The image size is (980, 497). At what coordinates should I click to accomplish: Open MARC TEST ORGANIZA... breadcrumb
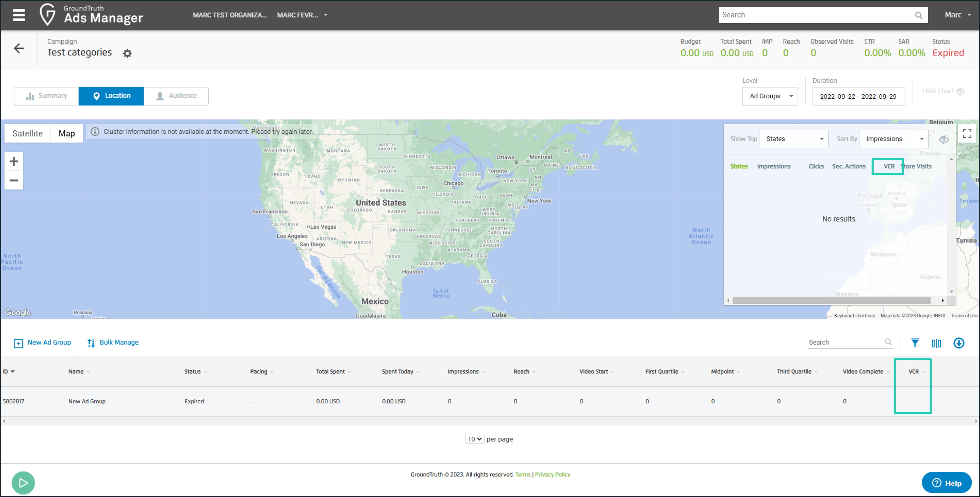point(229,15)
